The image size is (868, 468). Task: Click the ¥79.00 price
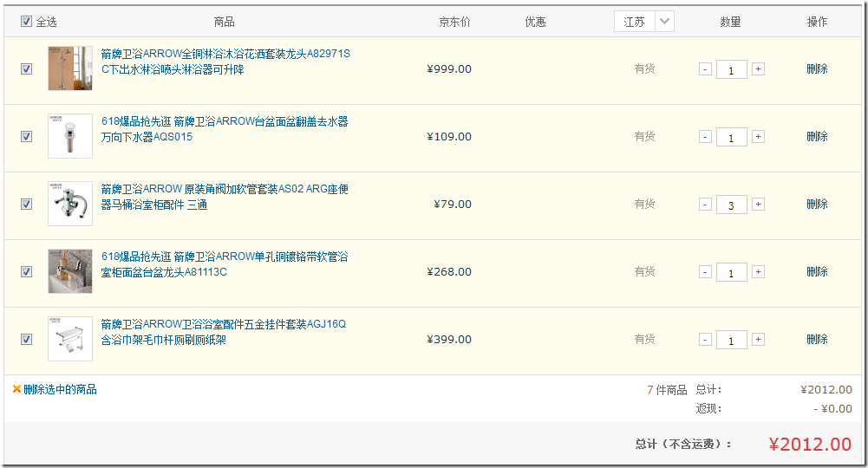(453, 205)
